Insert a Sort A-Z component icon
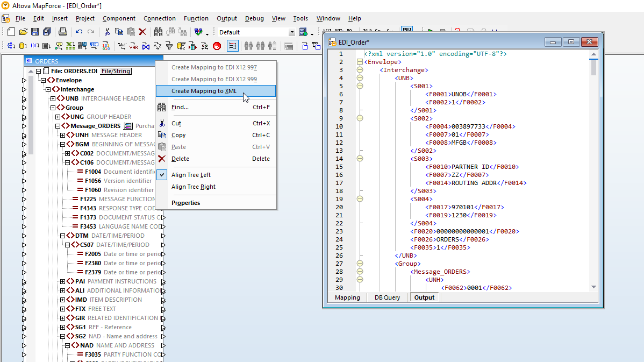The width and height of the screenshot is (644, 362). 158,46
